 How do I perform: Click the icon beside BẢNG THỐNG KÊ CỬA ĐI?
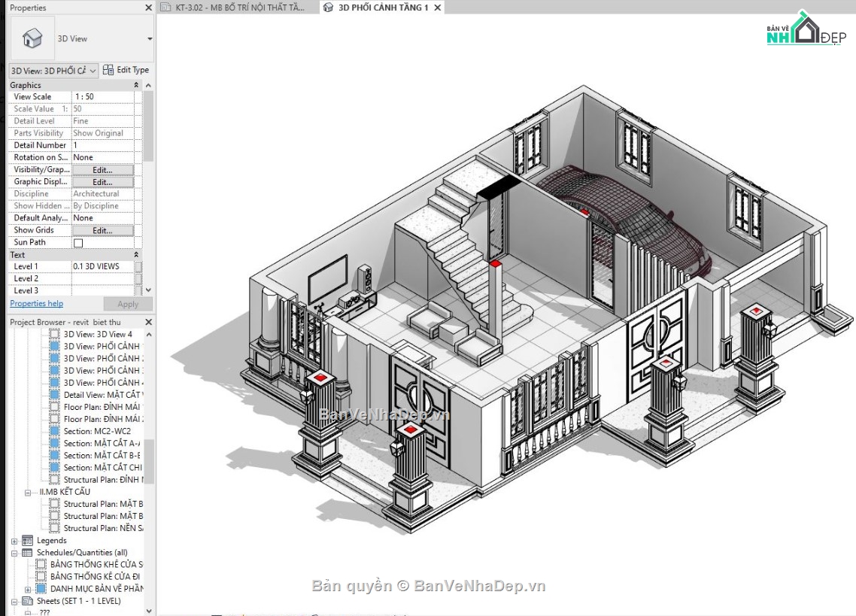pos(41,576)
